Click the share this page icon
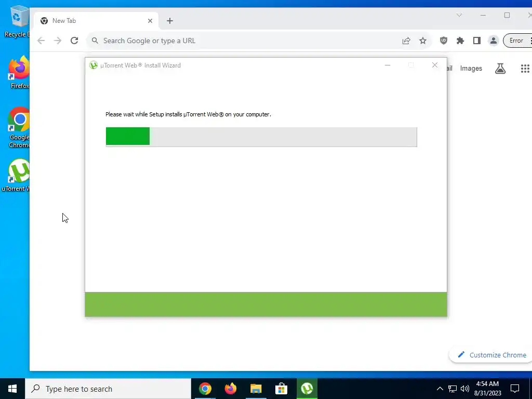532x399 pixels. (x=406, y=41)
